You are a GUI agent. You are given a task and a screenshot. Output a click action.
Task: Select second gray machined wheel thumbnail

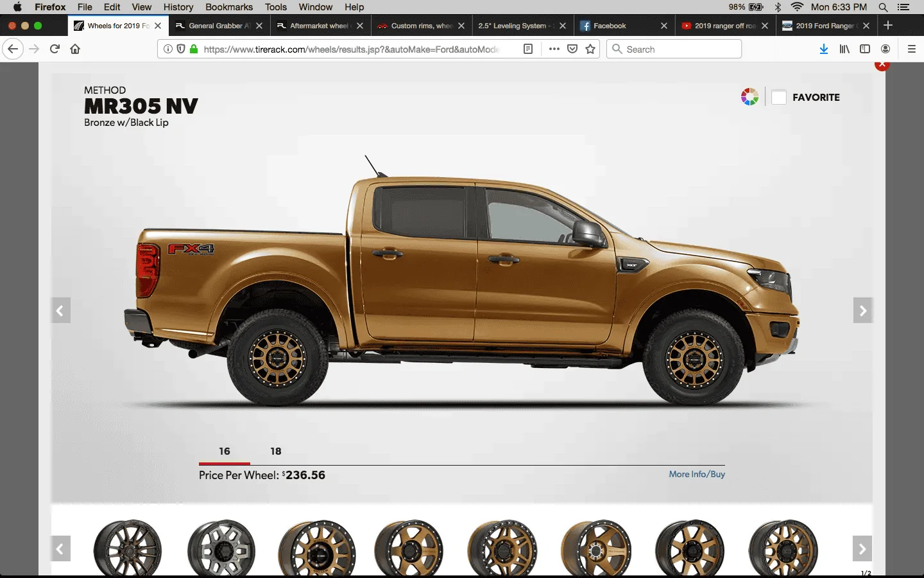tap(221, 548)
